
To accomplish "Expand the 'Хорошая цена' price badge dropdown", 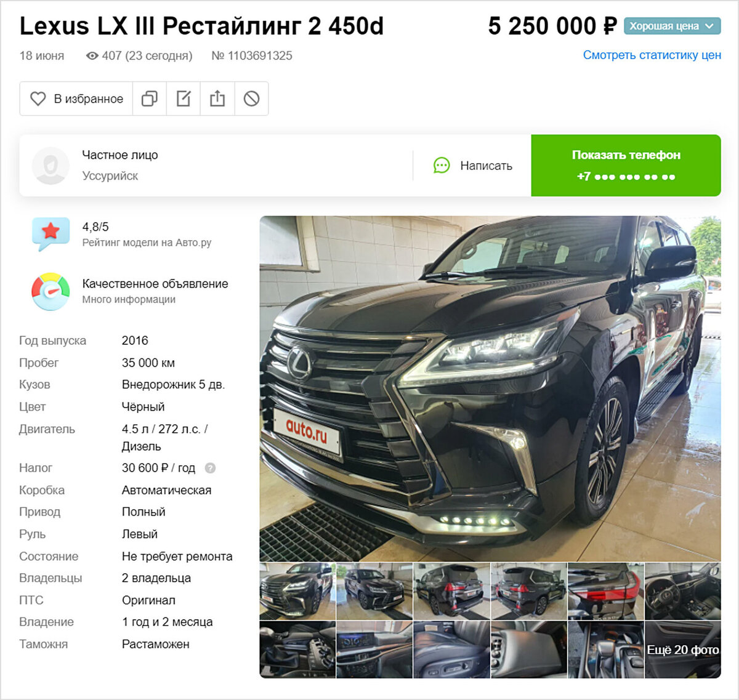I will click(x=672, y=26).
